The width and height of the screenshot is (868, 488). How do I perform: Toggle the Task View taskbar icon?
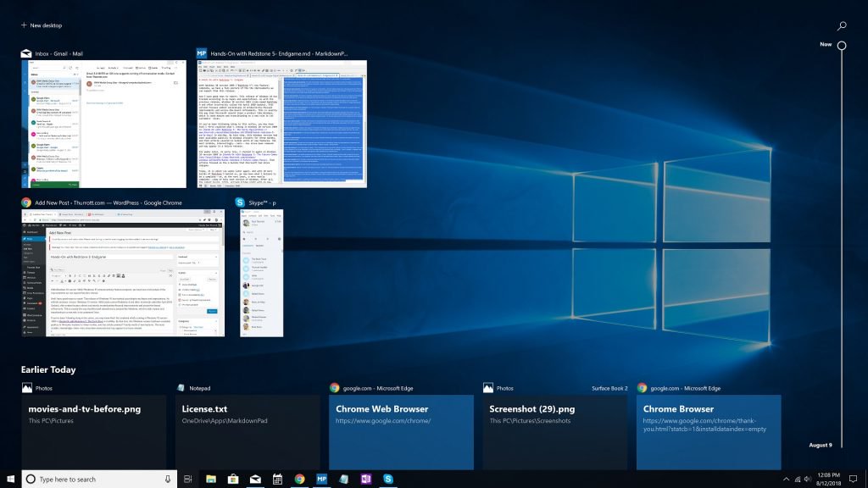[187, 479]
